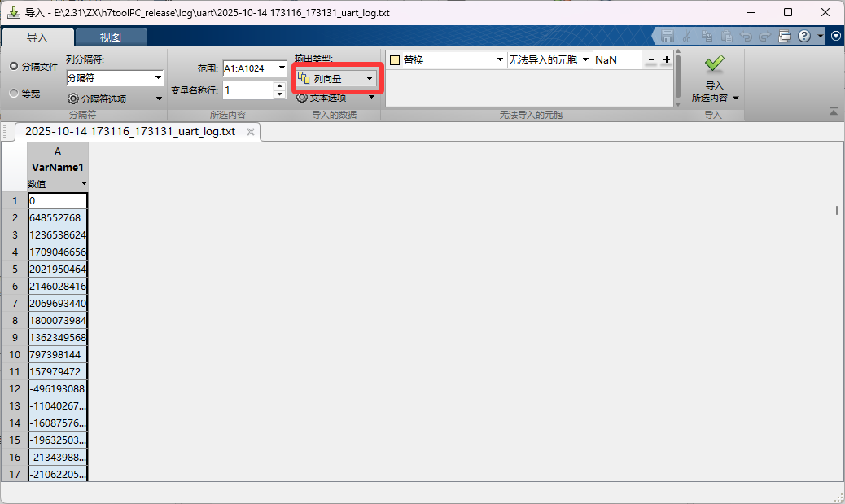The height and width of the screenshot is (504, 845).
Task: Open the range A1:A1024 dropdown
Action: (255, 69)
